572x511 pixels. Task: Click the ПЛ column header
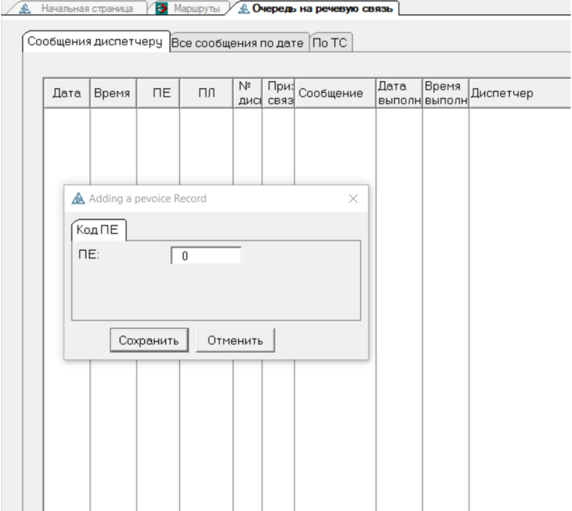point(206,93)
